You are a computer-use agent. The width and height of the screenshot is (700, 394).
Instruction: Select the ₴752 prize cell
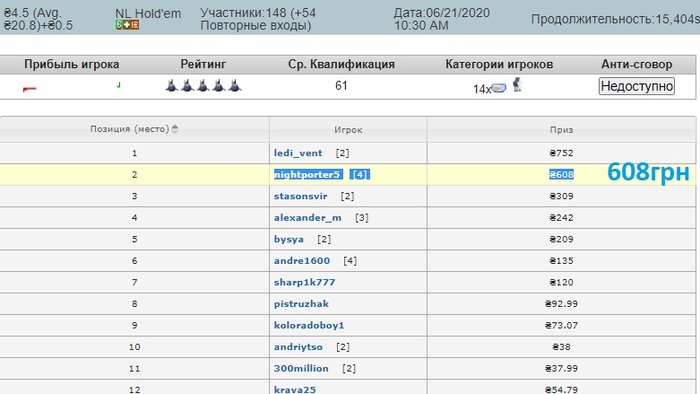[x=561, y=153]
